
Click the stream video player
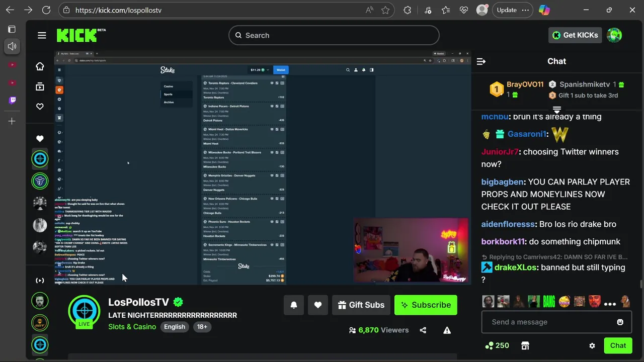coord(263,167)
